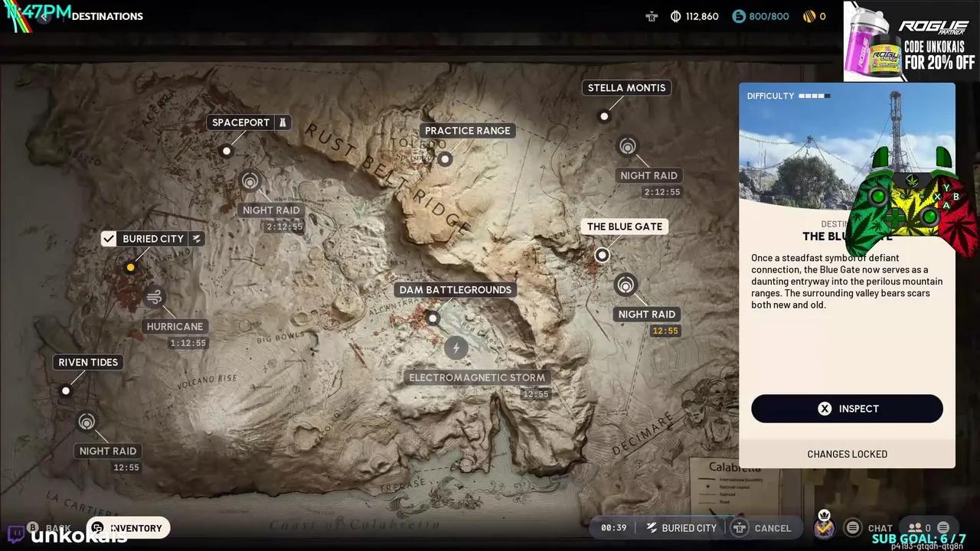Screen dimensions: 980x551
Task: Click the Changes Locked bar
Action: (847, 454)
